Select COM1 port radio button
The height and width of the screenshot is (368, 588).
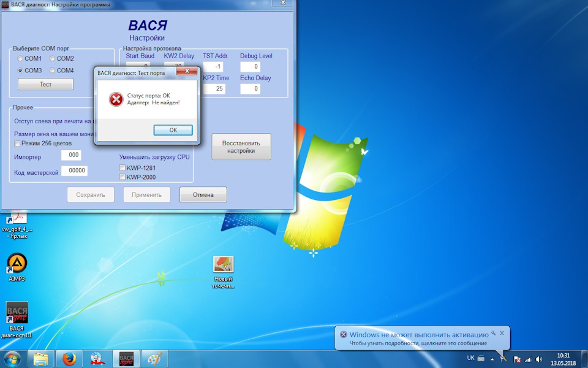coord(20,59)
